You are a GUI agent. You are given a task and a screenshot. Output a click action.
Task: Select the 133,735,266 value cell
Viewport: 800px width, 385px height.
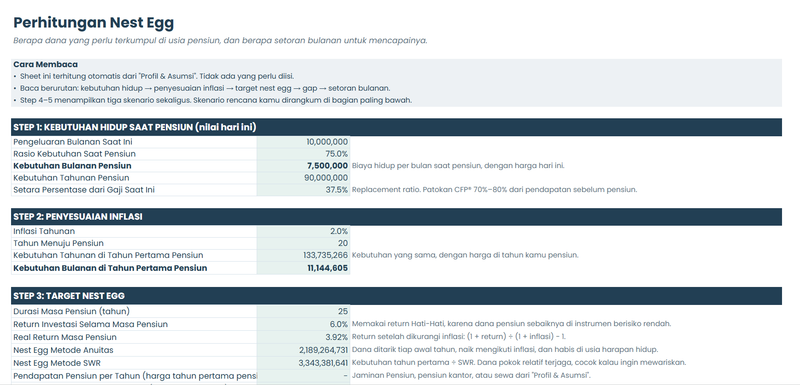[x=303, y=255]
